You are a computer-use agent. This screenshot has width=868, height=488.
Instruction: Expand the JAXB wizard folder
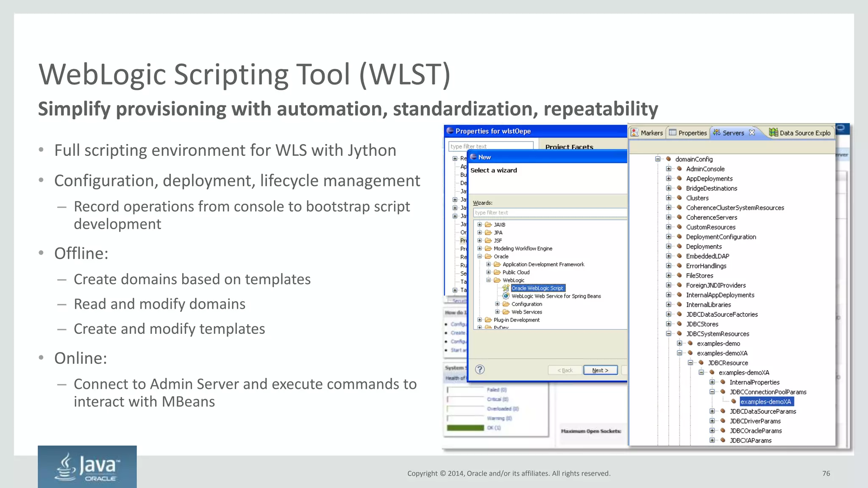coord(480,225)
